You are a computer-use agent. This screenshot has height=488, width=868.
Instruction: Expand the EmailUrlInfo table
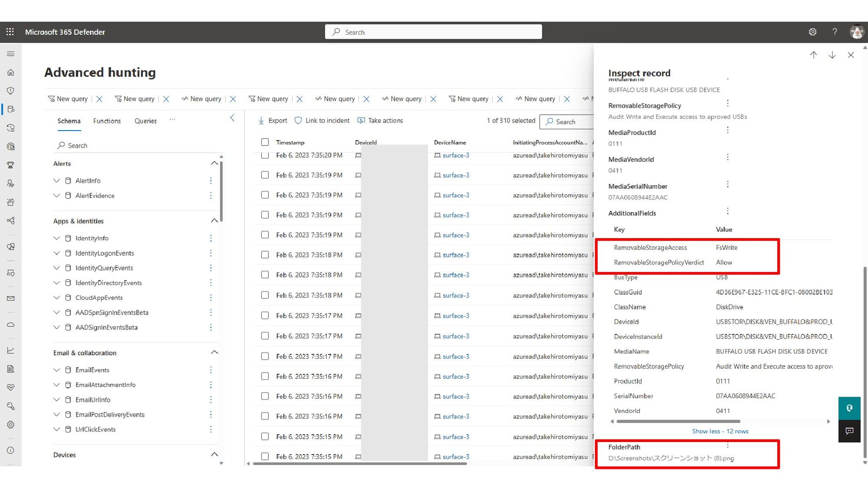point(57,400)
